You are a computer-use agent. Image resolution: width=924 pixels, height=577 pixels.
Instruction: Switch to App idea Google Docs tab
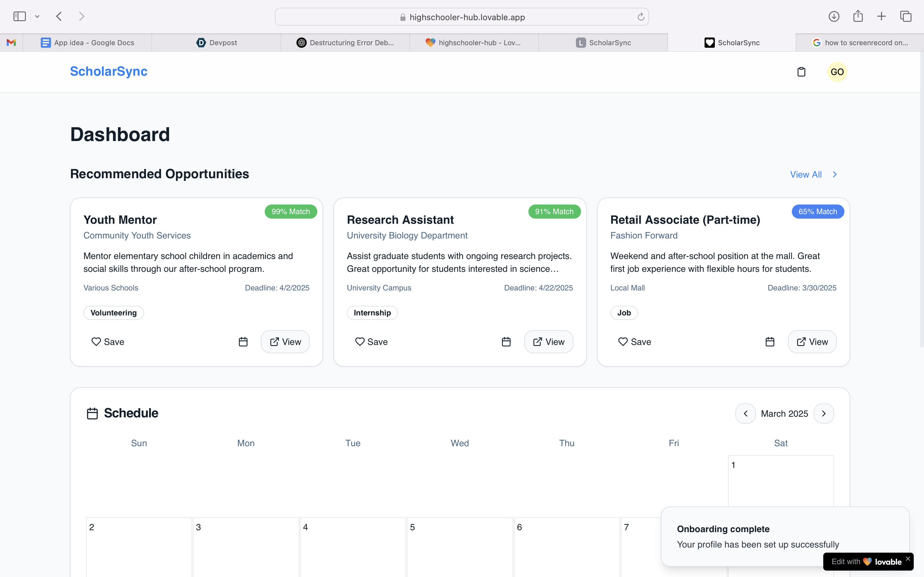click(88, 43)
